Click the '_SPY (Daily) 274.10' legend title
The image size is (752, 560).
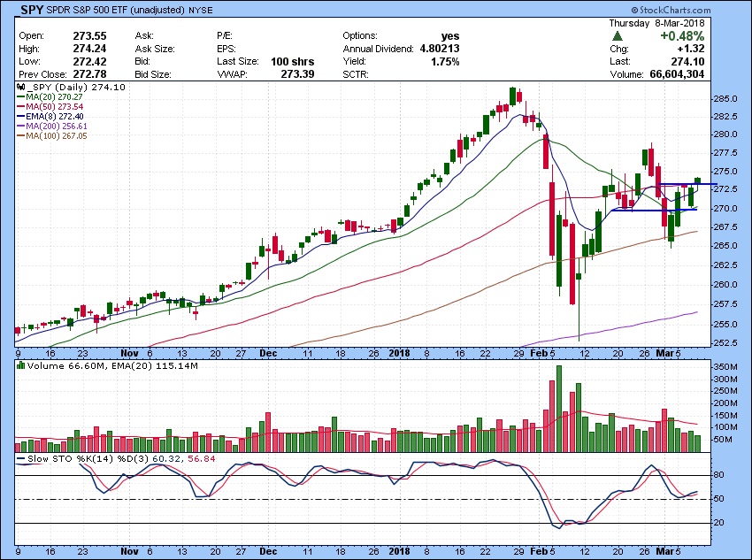(x=76, y=88)
